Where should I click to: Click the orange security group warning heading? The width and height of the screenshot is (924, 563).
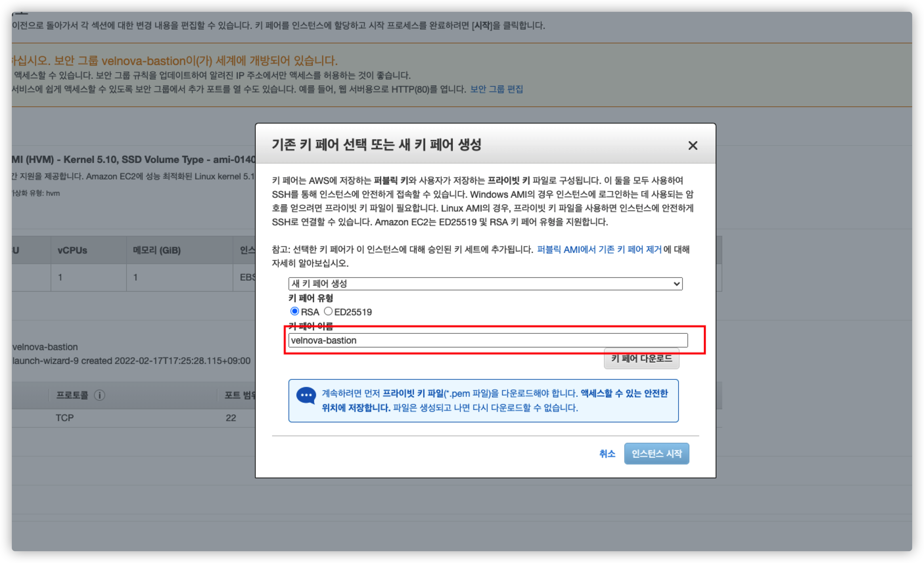(x=174, y=61)
